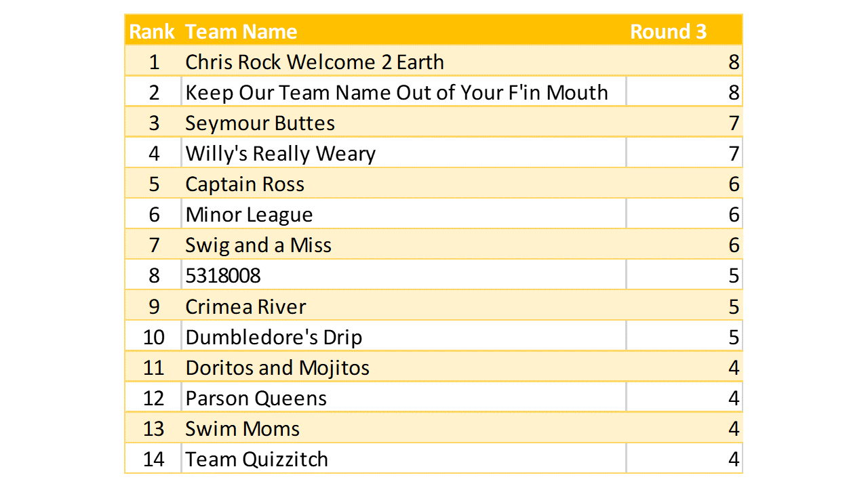Click rank number 14 cell
The width and height of the screenshot is (868, 488).
pyautogui.click(x=154, y=460)
